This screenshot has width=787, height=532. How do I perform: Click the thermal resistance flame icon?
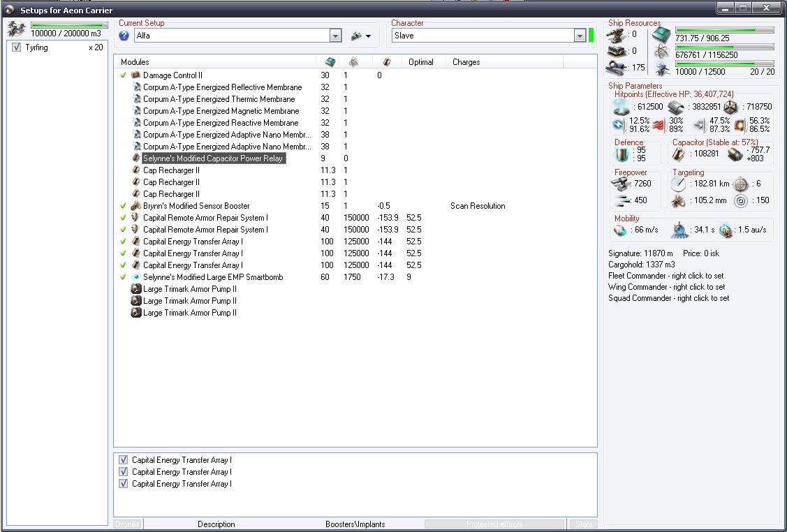659,125
